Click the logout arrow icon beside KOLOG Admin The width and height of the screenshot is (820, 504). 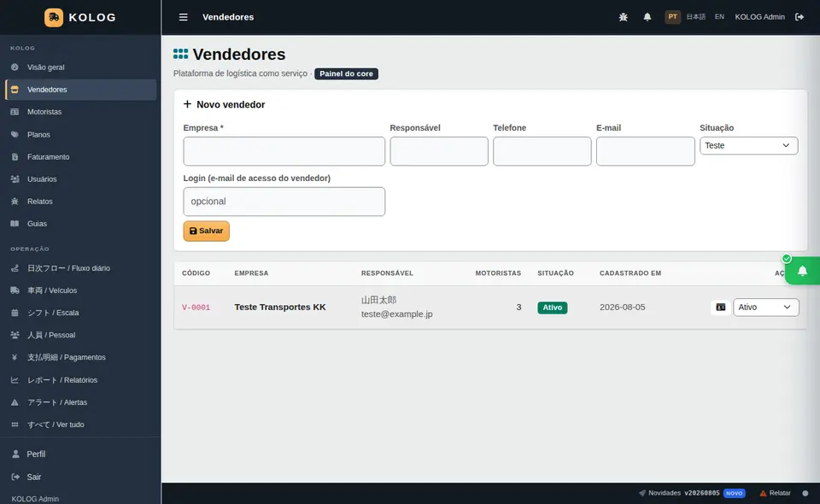799,17
